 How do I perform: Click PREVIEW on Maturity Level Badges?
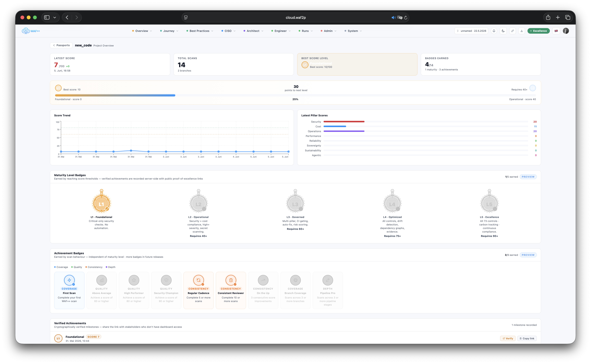point(528,177)
